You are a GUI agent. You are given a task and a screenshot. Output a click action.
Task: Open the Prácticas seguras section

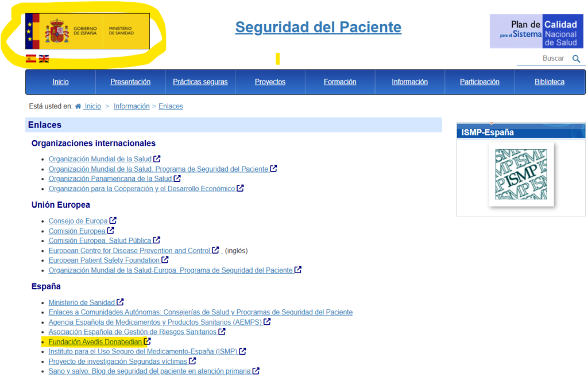click(x=200, y=81)
